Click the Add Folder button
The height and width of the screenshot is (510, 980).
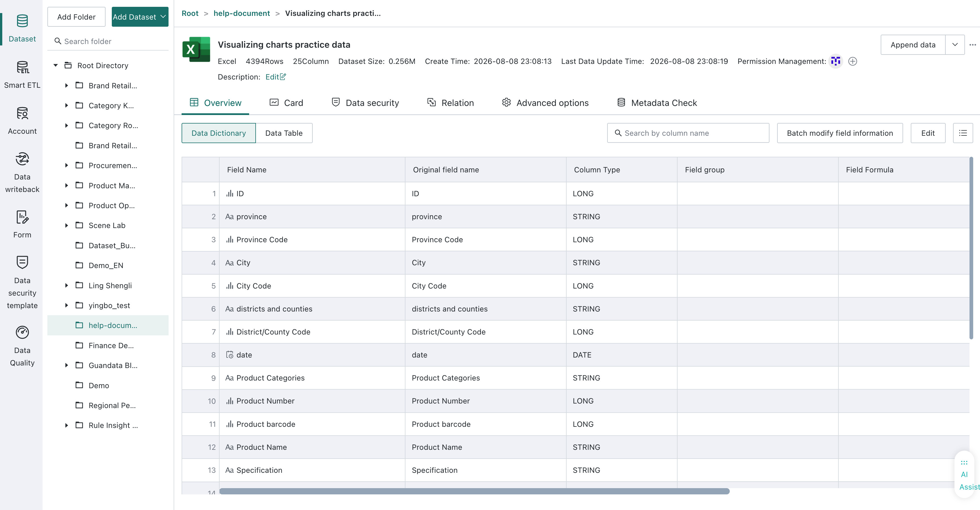[76, 17]
